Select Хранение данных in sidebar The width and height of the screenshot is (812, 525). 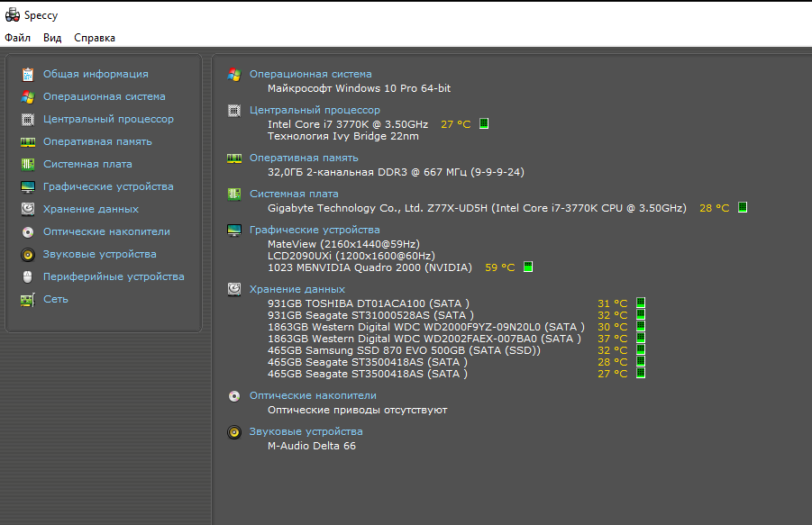(91, 209)
